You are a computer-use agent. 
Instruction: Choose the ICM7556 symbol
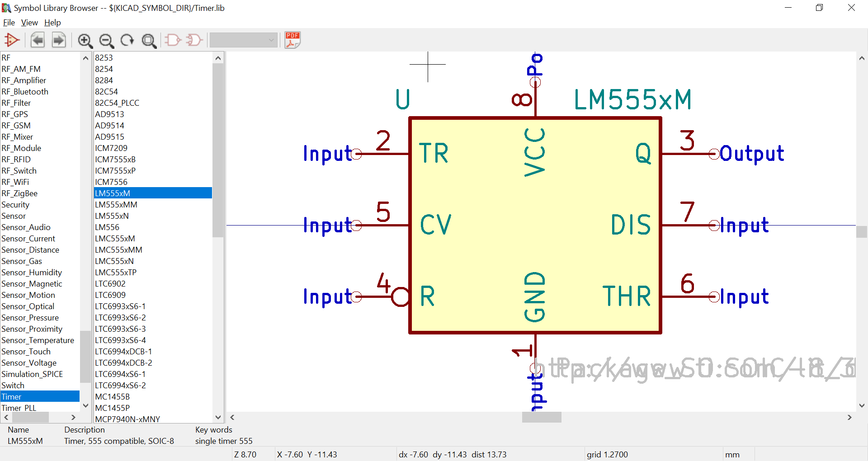(153, 182)
